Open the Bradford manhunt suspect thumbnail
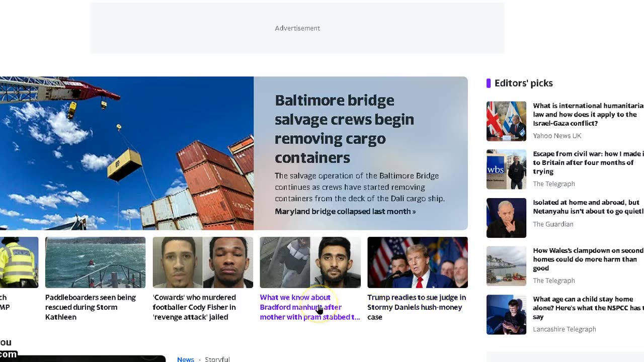Viewport: 644px width, 362px height. (310, 262)
